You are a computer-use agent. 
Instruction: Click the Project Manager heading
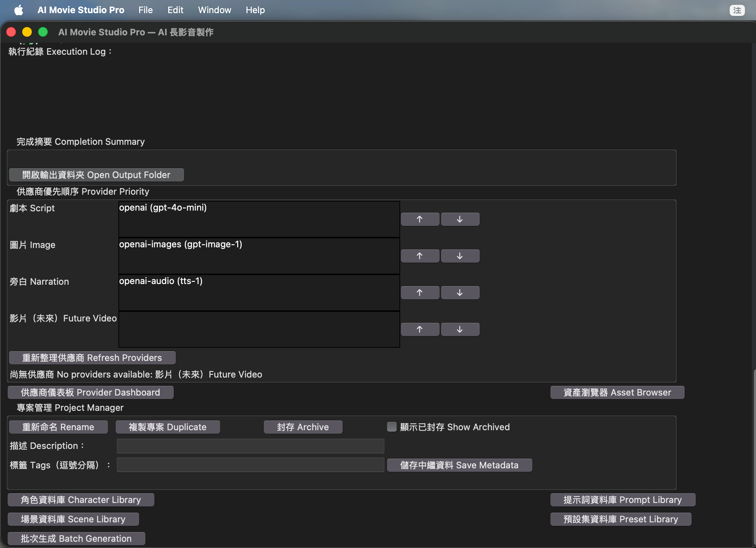click(70, 408)
